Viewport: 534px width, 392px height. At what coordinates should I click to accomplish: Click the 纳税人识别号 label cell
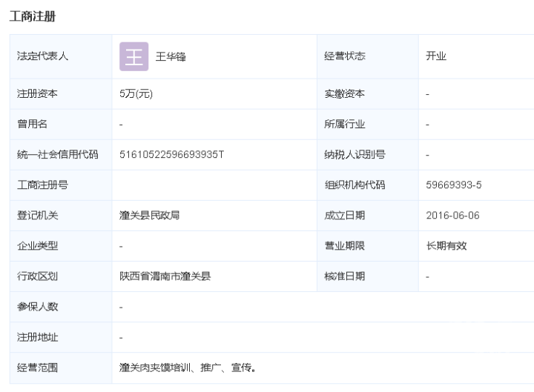coord(368,155)
